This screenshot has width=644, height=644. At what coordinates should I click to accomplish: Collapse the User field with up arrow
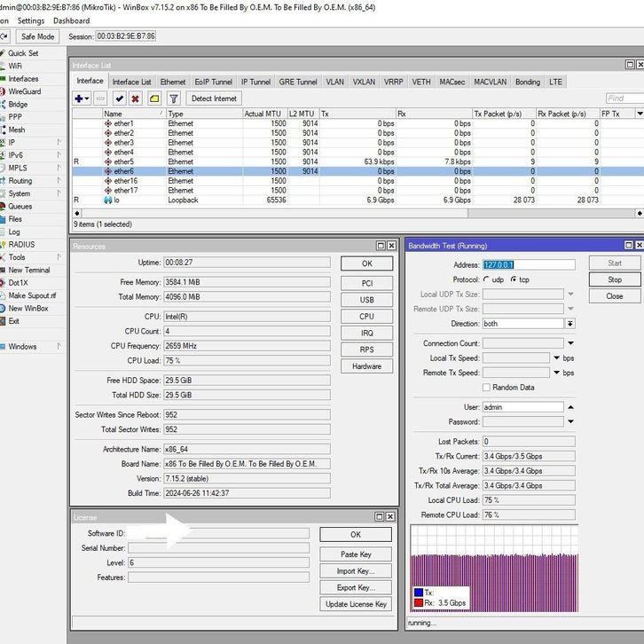[x=571, y=407]
